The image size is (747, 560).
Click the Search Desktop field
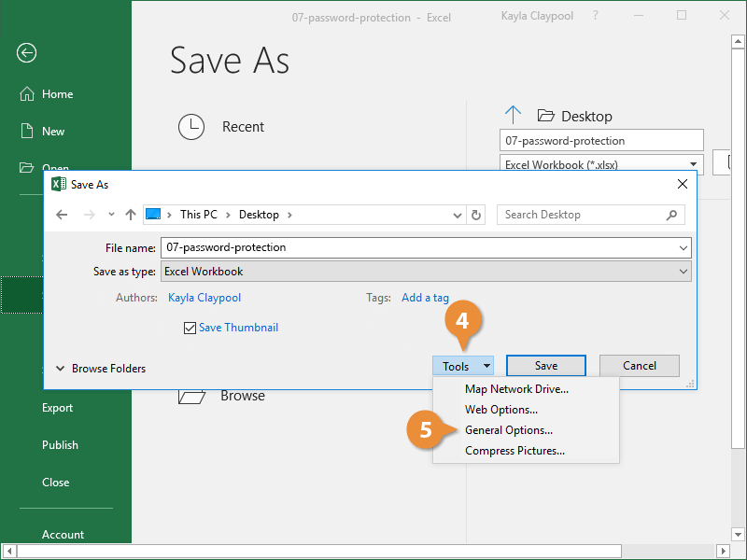590,215
